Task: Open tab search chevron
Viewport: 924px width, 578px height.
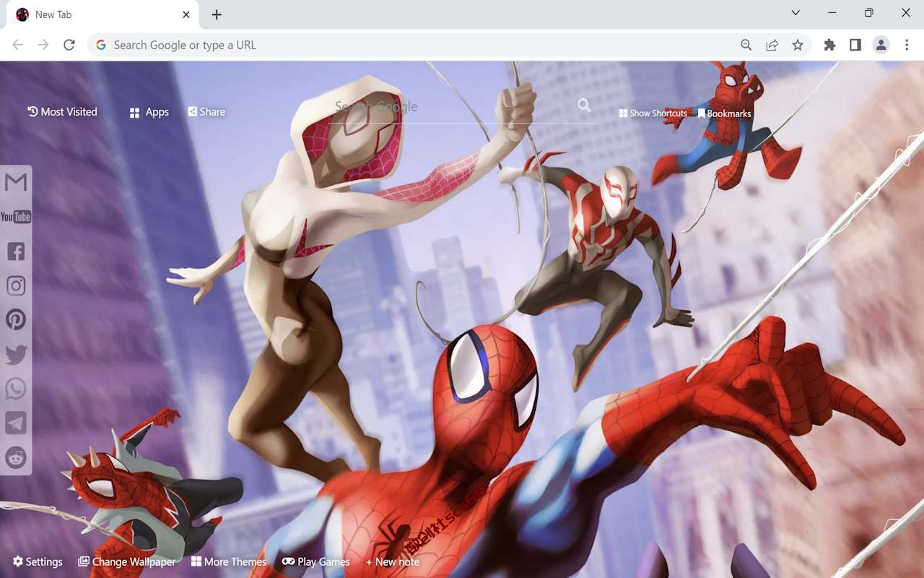Action: tap(796, 13)
